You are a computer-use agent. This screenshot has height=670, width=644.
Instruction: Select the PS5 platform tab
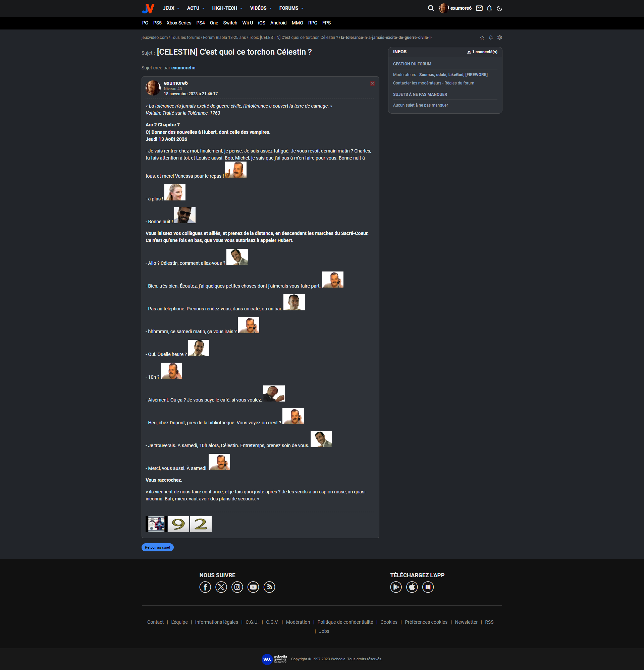click(x=157, y=23)
